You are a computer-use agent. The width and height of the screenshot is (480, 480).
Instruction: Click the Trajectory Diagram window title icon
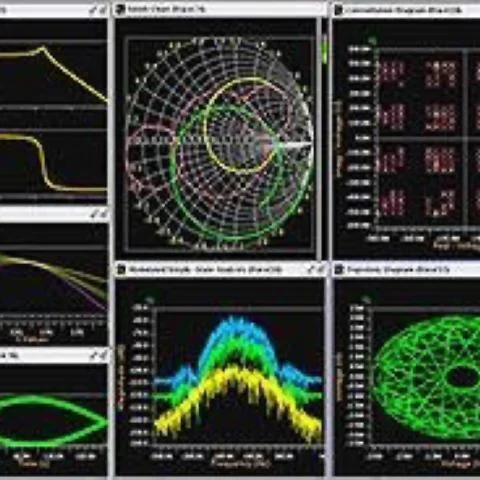339,270
